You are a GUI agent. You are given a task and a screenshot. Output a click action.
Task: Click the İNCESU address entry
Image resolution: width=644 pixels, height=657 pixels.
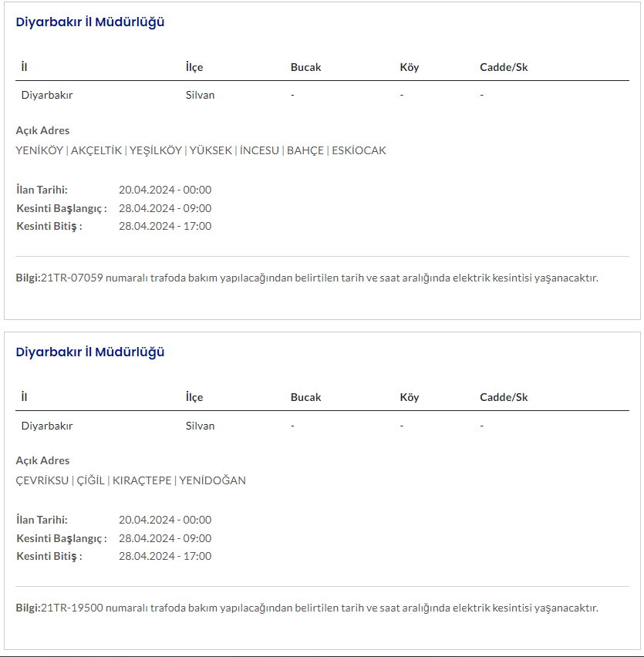tap(259, 150)
